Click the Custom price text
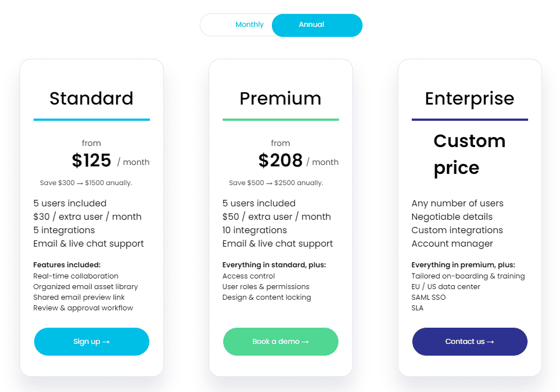Image resolution: width=560 pixels, height=392 pixels. click(x=469, y=154)
